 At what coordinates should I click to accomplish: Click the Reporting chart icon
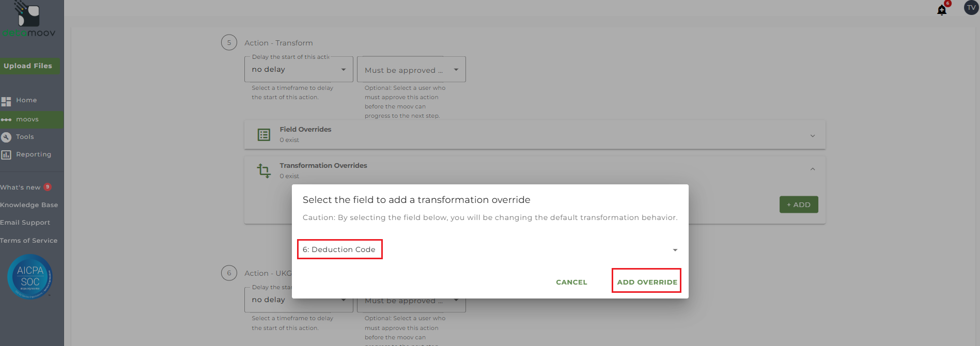pos(6,155)
